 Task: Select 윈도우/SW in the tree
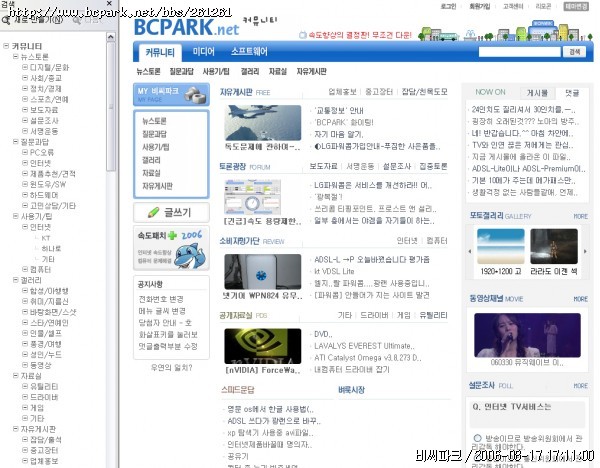pyautogui.click(x=48, y=184)
